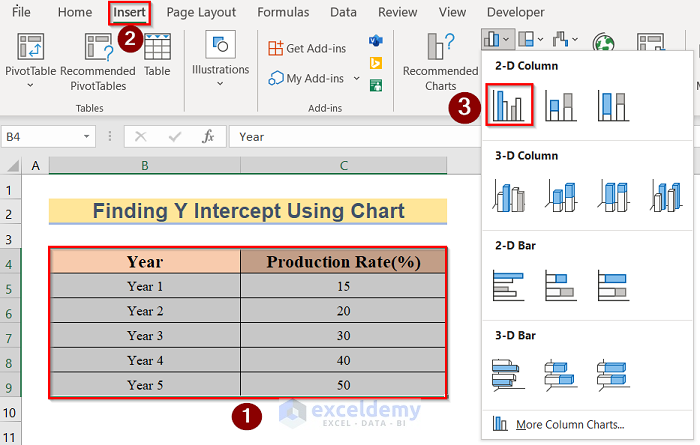Screen dimensions: 700x445
Task: Click the Visio Data Visualizer add-in icon
Action: pos(376,41)
